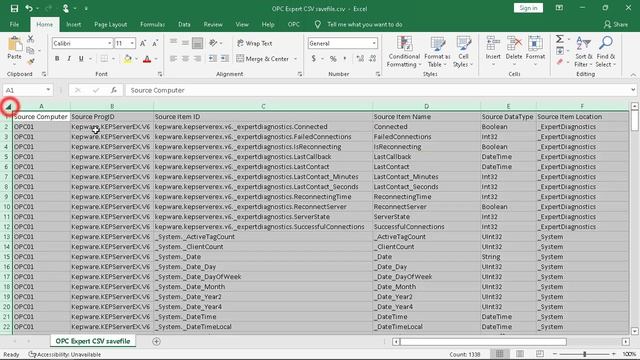The image size is (640, 360).
Task: Open the text Orientation options
Action: click(x=215, y=43)
